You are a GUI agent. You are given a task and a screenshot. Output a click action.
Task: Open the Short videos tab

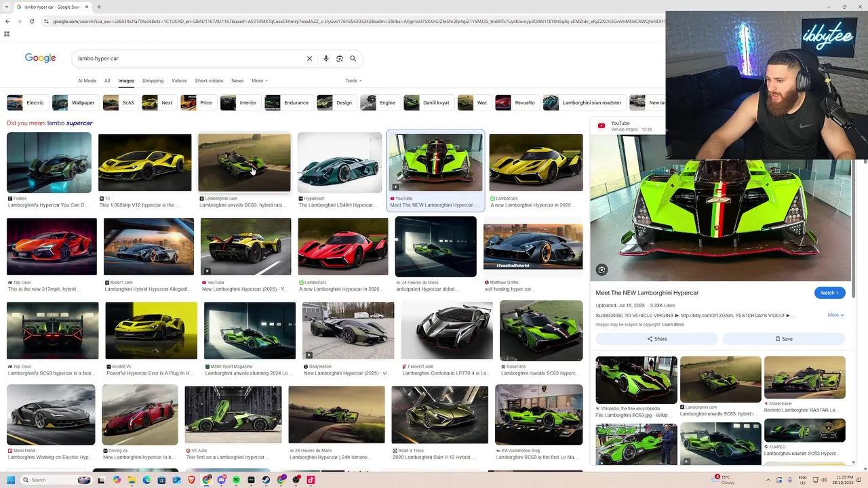tap(209, 81)
